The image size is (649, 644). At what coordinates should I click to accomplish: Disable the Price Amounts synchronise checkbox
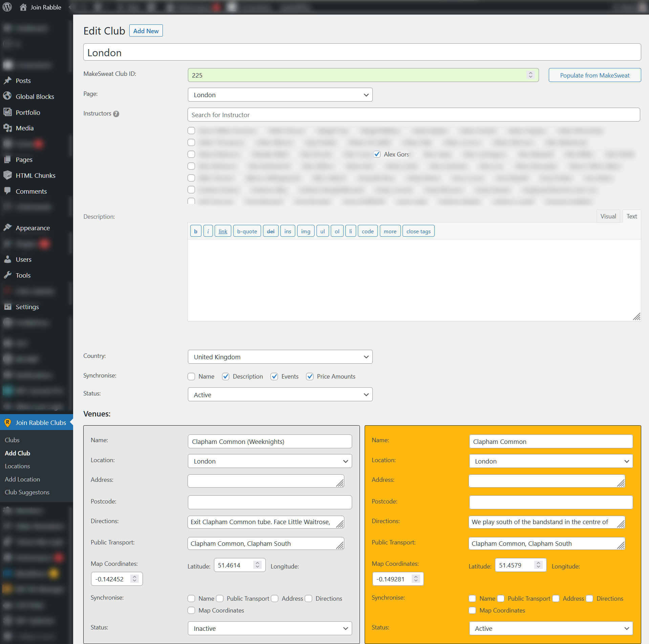coord(309,377)
